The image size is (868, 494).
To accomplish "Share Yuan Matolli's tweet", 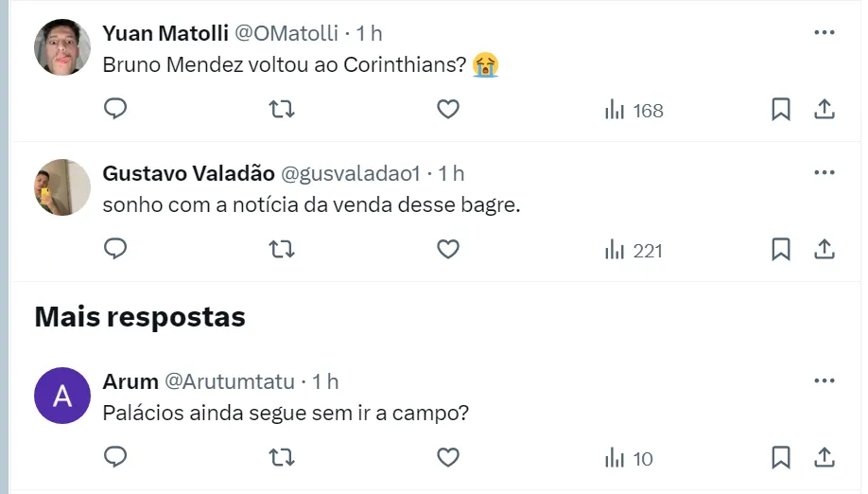I will tap(825, 110).
